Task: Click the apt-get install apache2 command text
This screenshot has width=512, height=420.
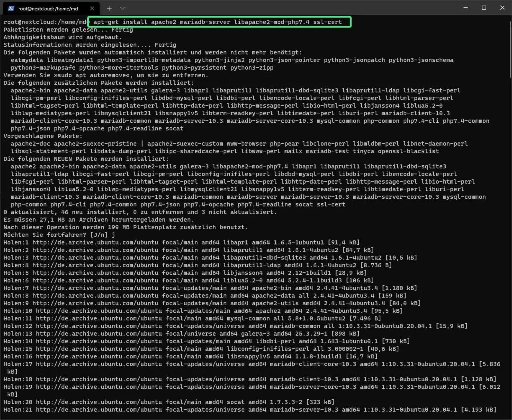Action: click(x=218, y=22)
